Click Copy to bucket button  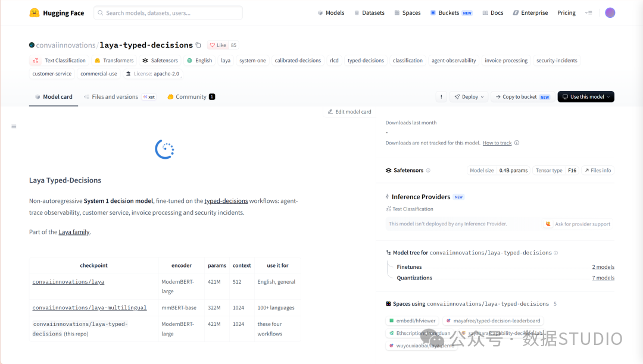click(523, 96)
